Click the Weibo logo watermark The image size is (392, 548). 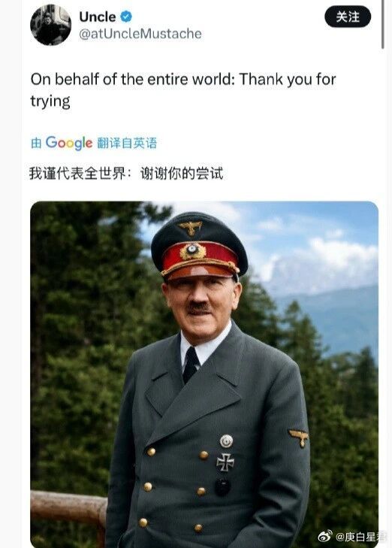(325, 536)
